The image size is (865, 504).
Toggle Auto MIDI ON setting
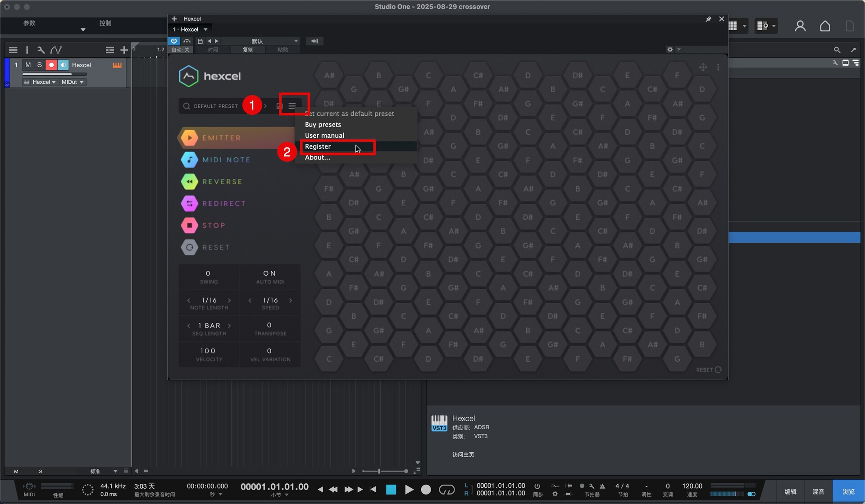[x=270, y=277]
